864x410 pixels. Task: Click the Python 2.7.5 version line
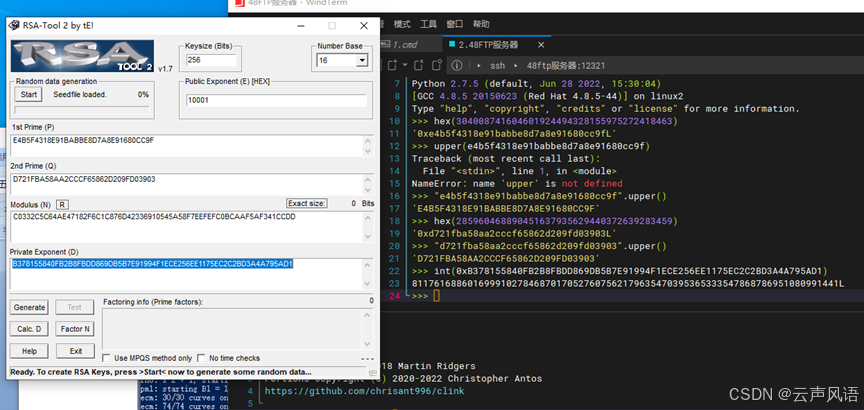(536, 84)
